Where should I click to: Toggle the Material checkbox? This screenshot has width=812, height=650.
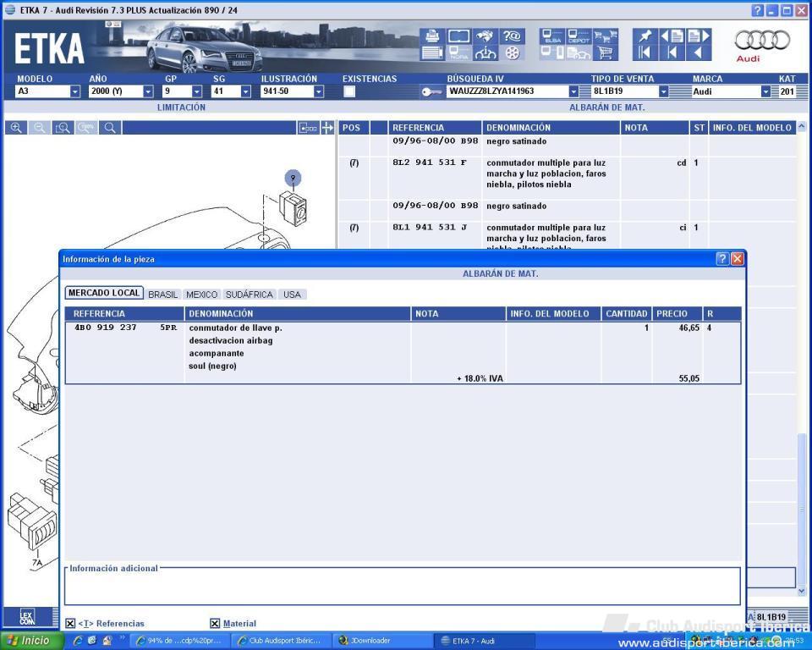click(215, 624)
